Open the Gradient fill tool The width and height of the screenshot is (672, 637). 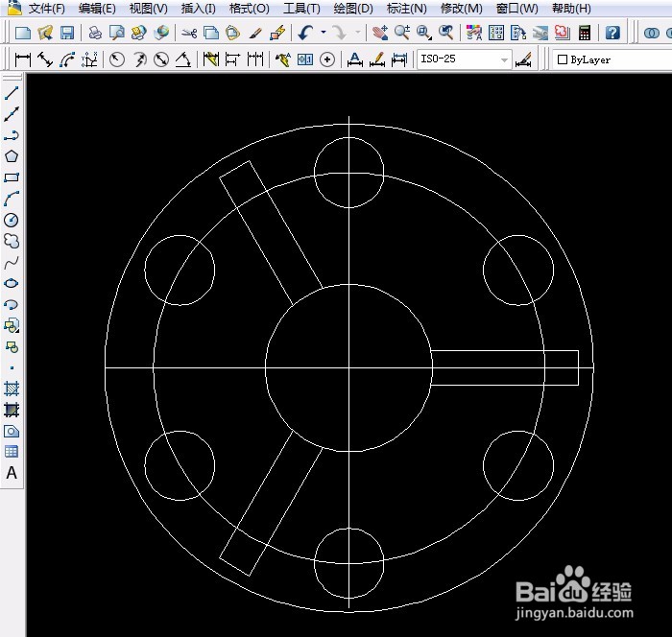pos(12,410)
